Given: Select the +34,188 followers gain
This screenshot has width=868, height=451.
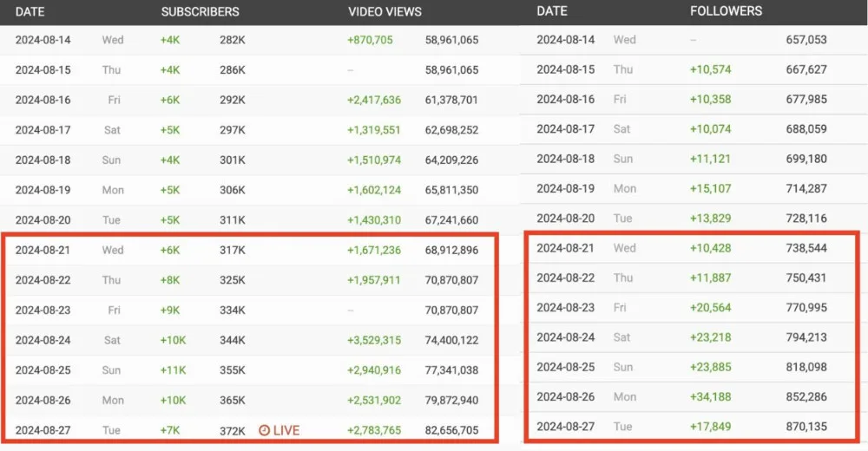Looking at the screenshot, I should (x=710, y=396).
